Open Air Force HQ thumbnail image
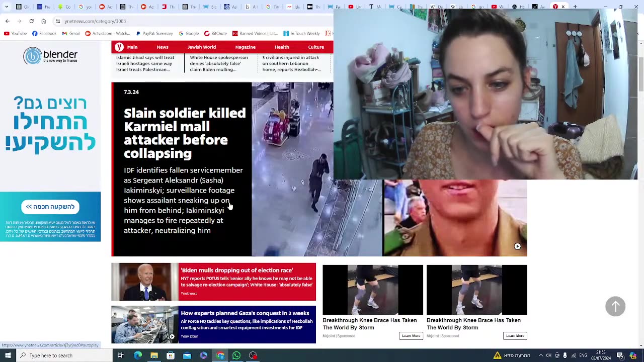Screen dimensions: 644x362 coord(145,325)
